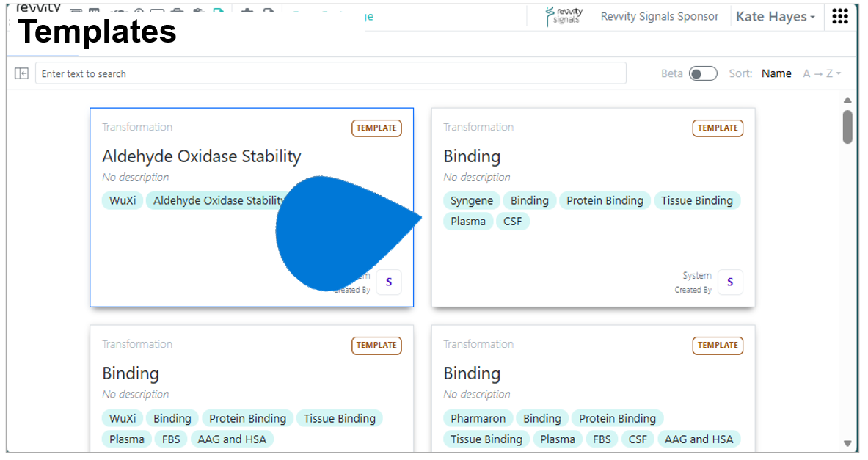
Task: Click No description on Syngene Binding card
Action: click(477, 177)
